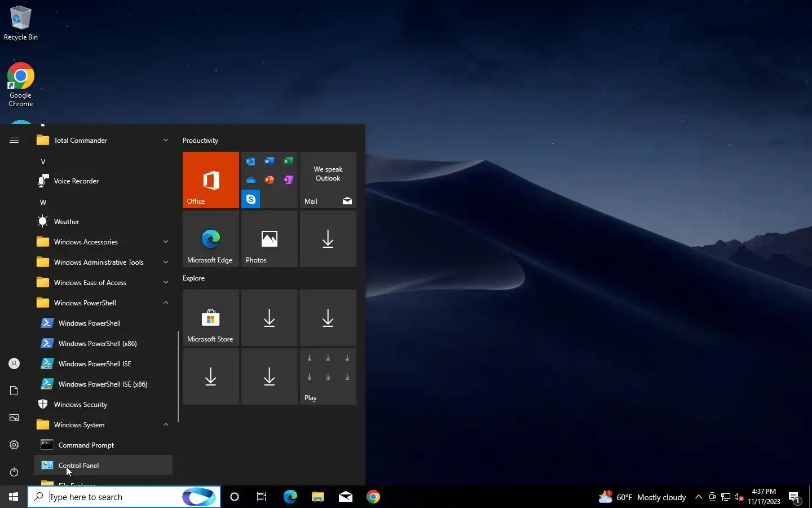Open Task View on the taskbar

262,497
